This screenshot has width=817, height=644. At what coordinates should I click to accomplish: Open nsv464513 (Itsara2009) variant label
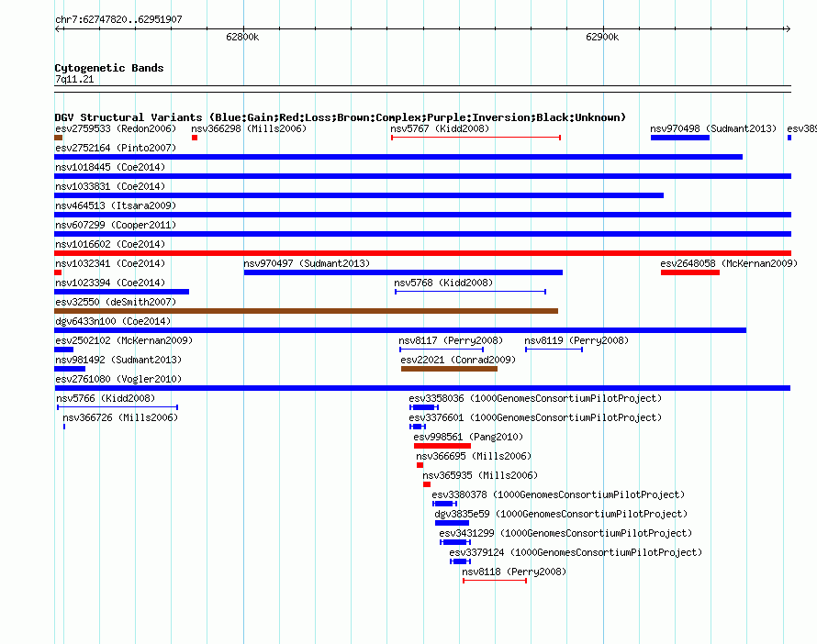pos(116,205)
